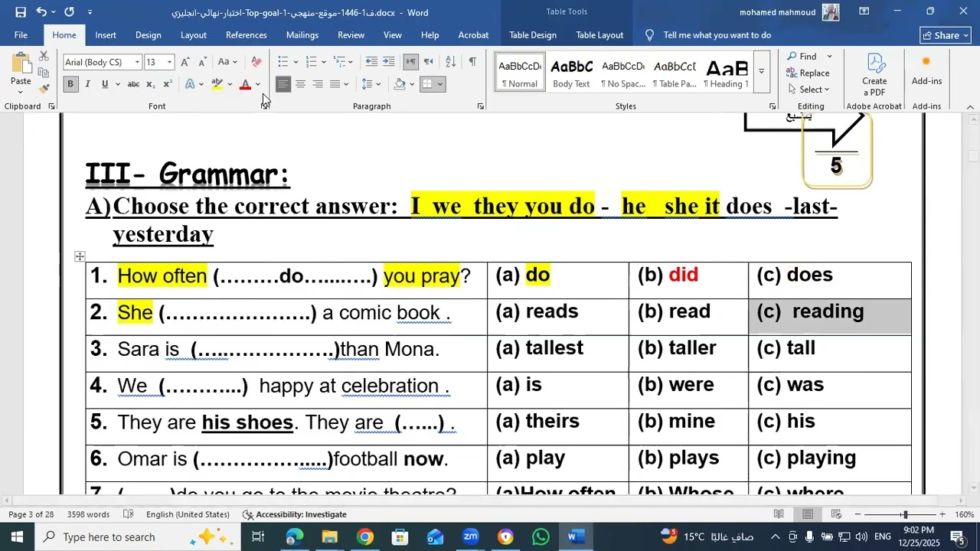Viewport: 980px width, 551px height.
Task: Click the Share button
Action: click(x=946, y=35)
